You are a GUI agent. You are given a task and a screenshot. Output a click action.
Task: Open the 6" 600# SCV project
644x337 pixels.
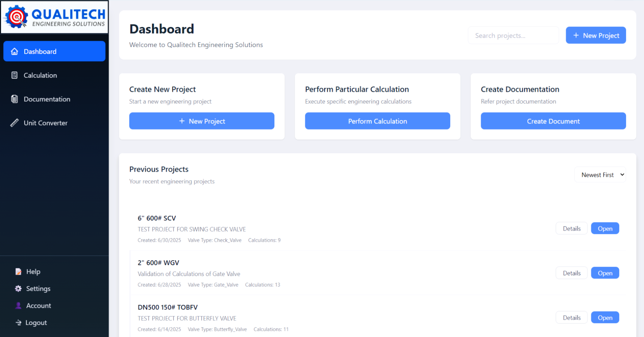605,228
